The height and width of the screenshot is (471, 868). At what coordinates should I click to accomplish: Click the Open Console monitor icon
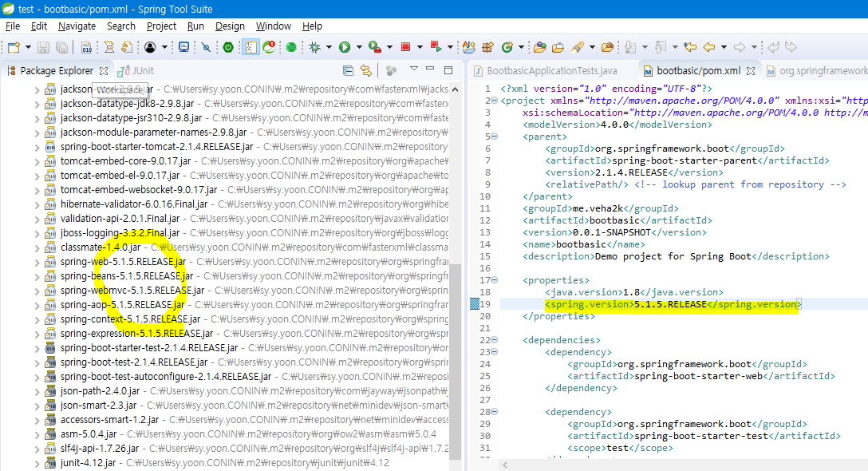click(183, 47)
